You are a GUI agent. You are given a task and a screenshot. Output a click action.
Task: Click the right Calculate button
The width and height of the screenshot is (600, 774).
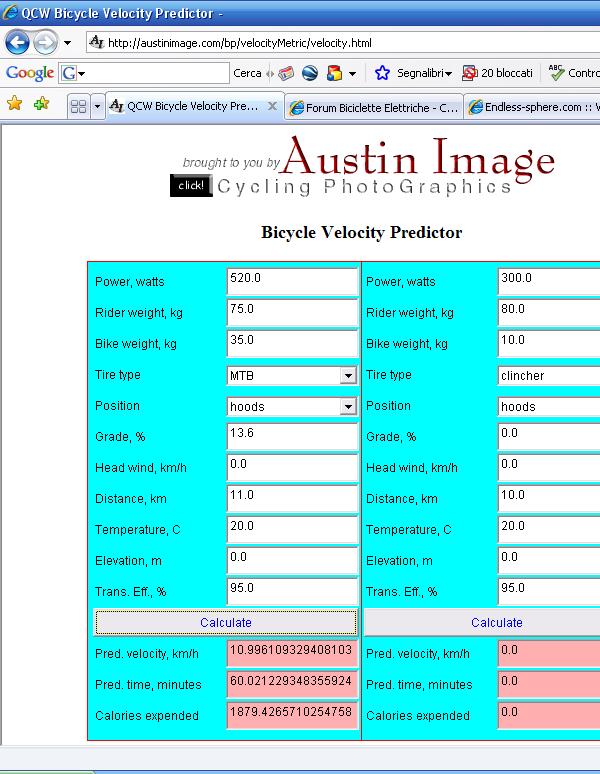[x=482, y=622]
